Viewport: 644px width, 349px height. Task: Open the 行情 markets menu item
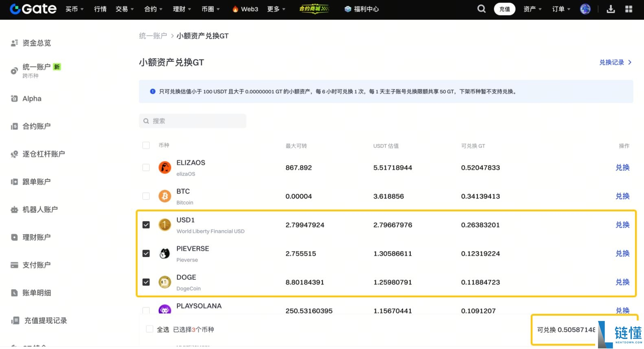(100, 9)
